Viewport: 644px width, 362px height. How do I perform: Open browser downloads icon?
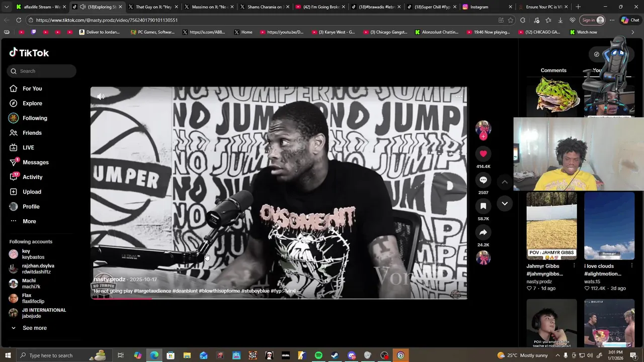pos(560,20)
